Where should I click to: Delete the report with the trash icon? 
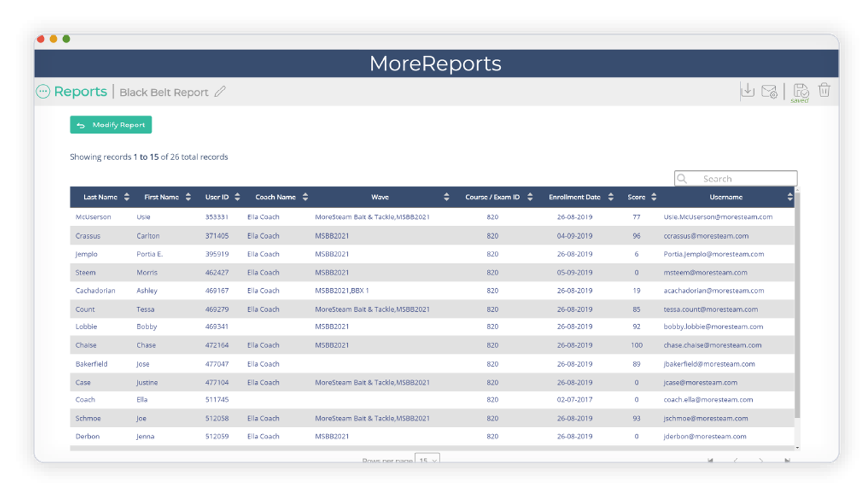(x=825, y=90)
